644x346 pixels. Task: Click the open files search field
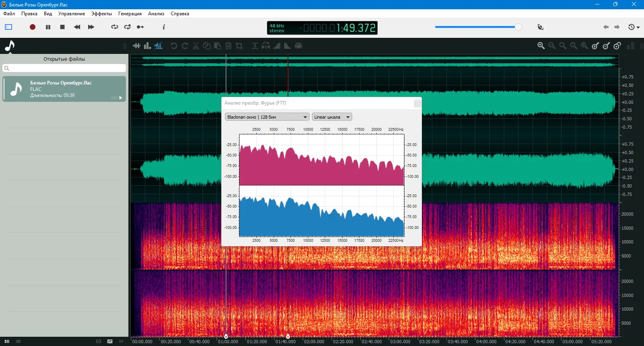pos(64,68)
